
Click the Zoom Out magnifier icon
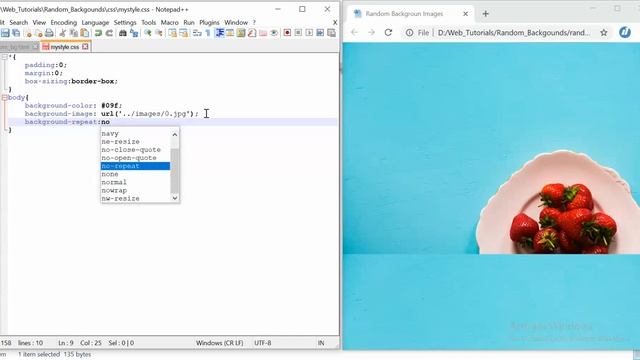tap(159, 33)
